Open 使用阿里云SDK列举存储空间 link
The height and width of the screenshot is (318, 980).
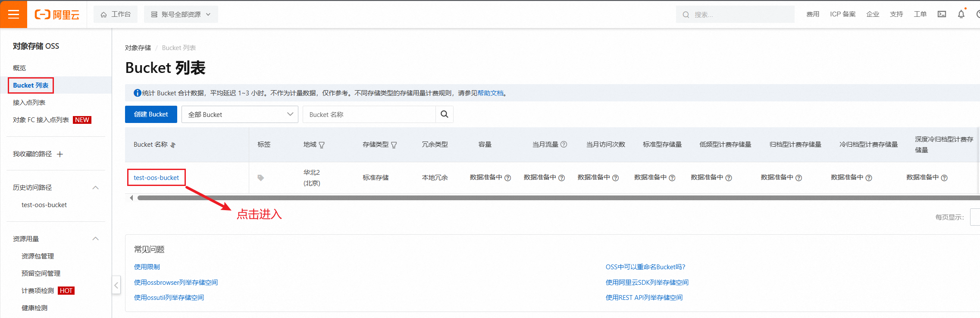(647, 282)
